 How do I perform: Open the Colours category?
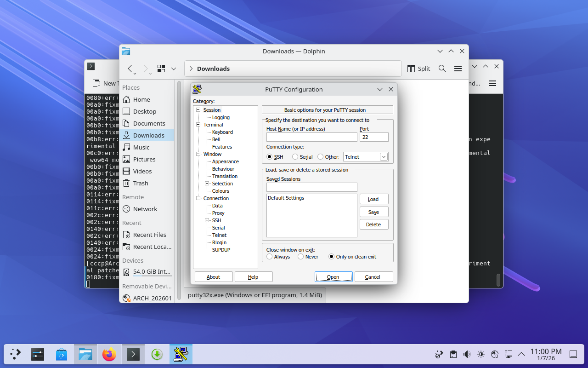pyautogui.click(x=220, y=191)
